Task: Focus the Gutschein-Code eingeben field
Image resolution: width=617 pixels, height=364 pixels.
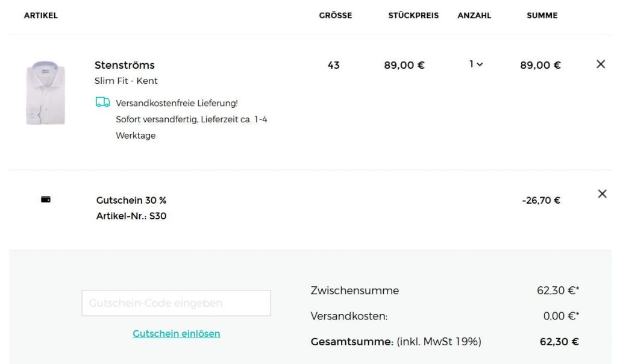Action: point(176,303)
